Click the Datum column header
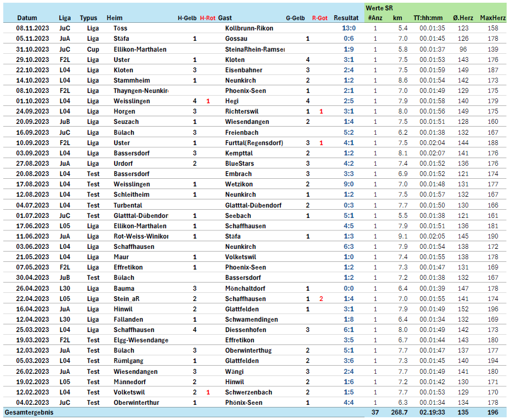This screenshot has width=511, height=420. (x=27, y=18)
